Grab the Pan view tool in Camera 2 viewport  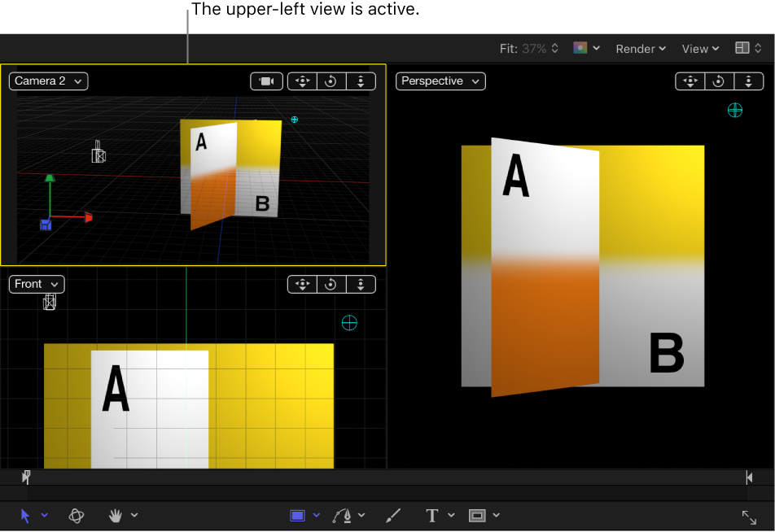point(302,81)
